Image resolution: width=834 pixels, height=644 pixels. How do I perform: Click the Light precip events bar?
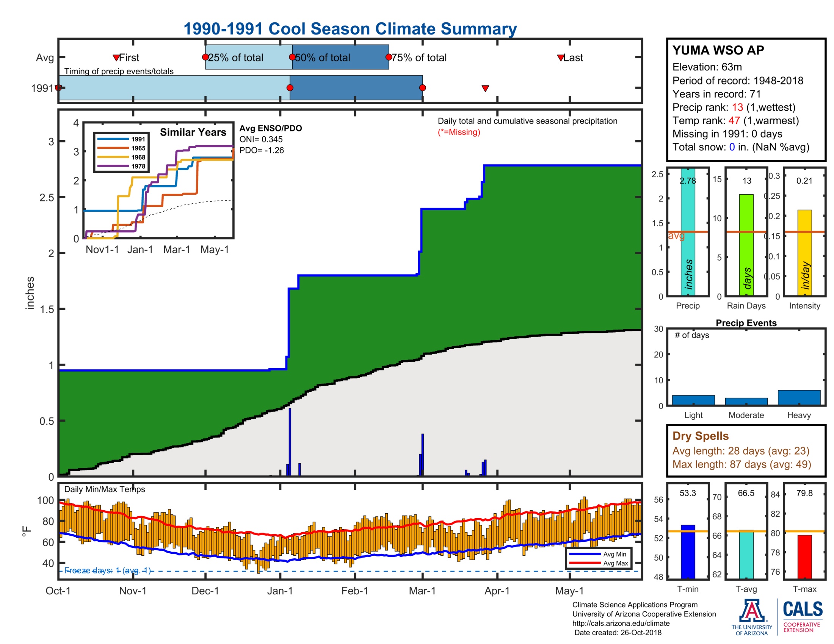pyautogui.click(x=693, y=400)
